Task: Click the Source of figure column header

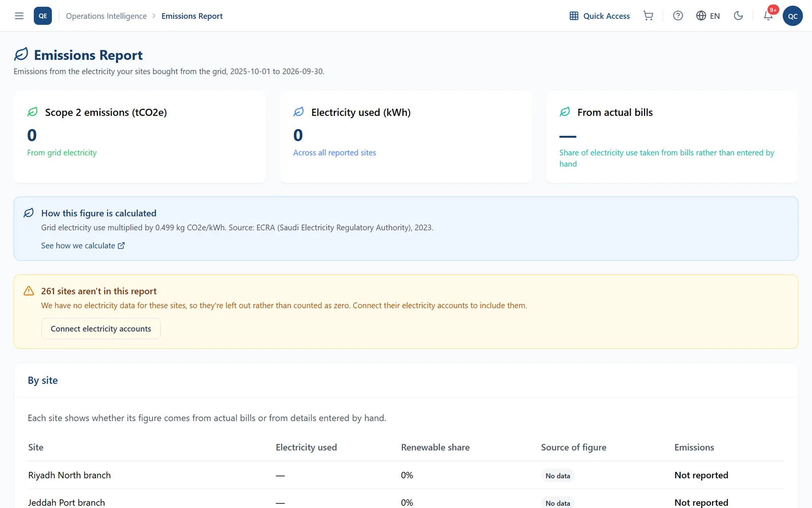Action: (573, 448)
